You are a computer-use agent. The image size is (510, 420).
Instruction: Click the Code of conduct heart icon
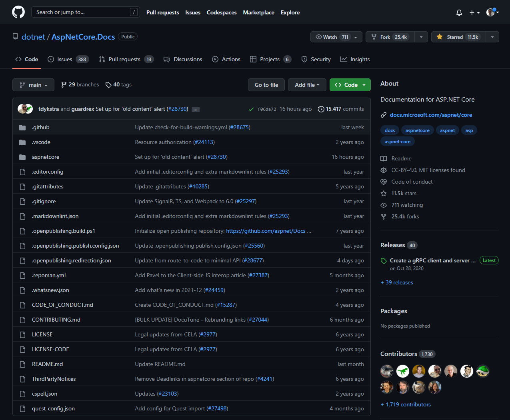pyautogui.click(x=384, y=182)
